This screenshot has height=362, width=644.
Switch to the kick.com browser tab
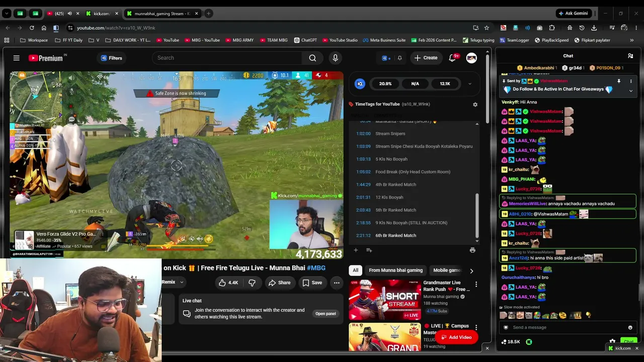pos(102,14)
